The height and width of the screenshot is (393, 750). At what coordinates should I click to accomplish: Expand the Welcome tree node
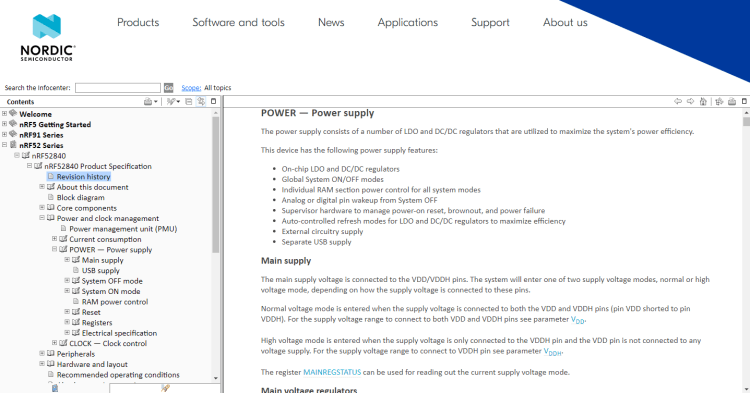tap(4, 114)
